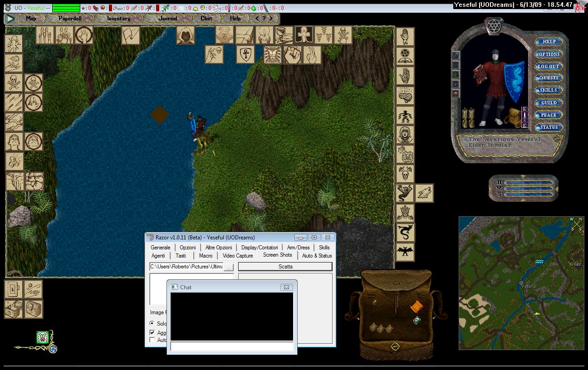Open the Map from UO toolbar

(31, 19)
